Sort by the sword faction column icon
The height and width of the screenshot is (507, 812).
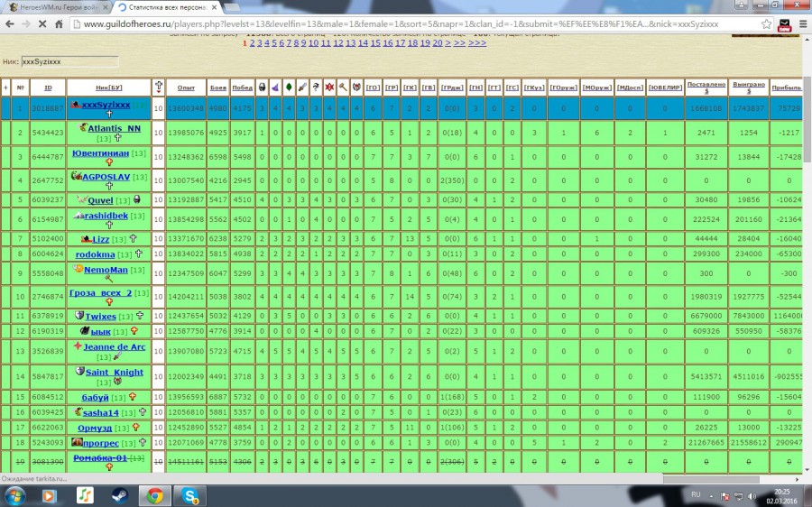pyautogui.click(x=302, y=88)
